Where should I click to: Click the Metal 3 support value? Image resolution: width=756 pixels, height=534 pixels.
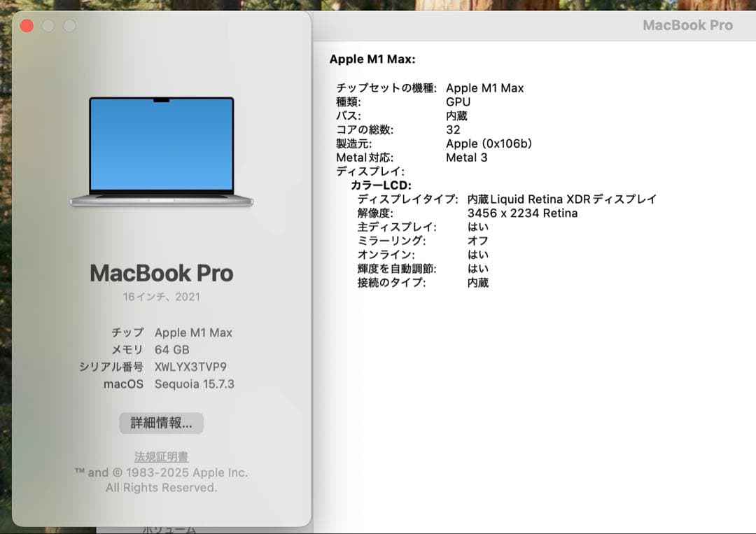(467, 157)
